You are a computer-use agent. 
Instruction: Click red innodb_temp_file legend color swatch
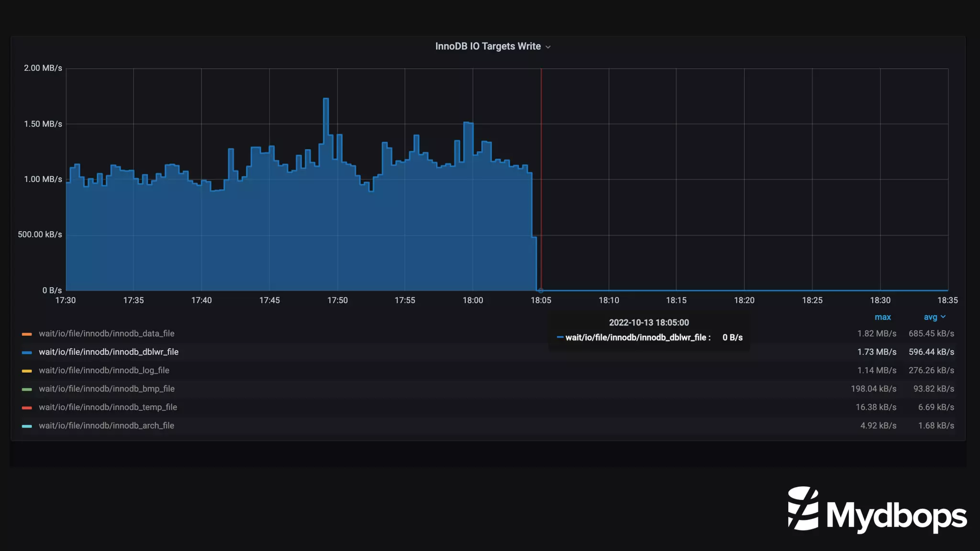coord(27,407)
